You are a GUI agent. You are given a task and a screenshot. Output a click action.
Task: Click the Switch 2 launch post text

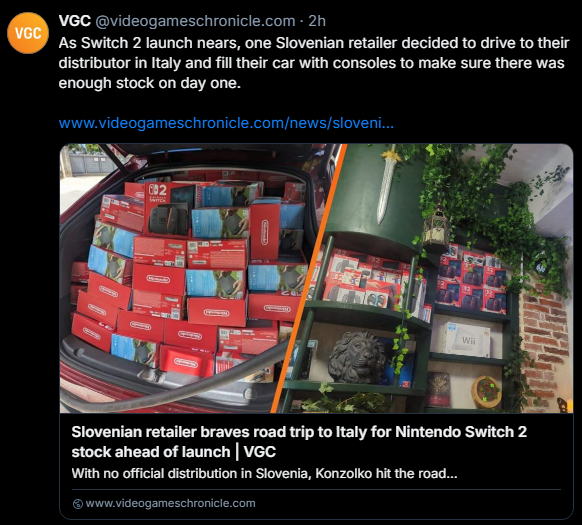pyautogui.click(x=314, y=63)
